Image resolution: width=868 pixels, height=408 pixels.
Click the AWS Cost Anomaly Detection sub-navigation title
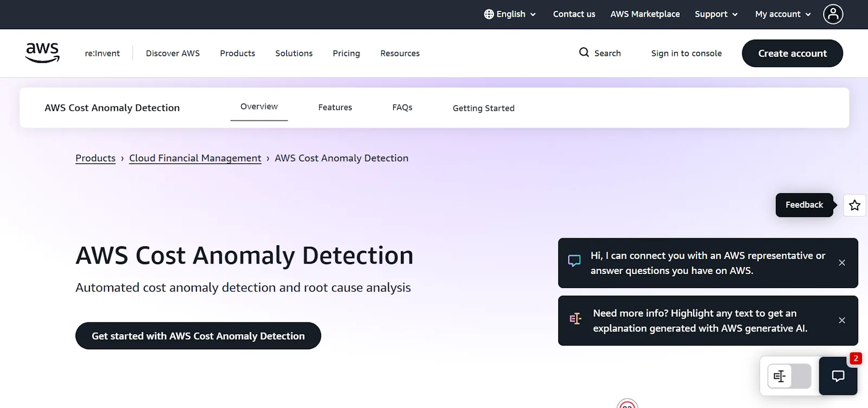click(112, 108)
